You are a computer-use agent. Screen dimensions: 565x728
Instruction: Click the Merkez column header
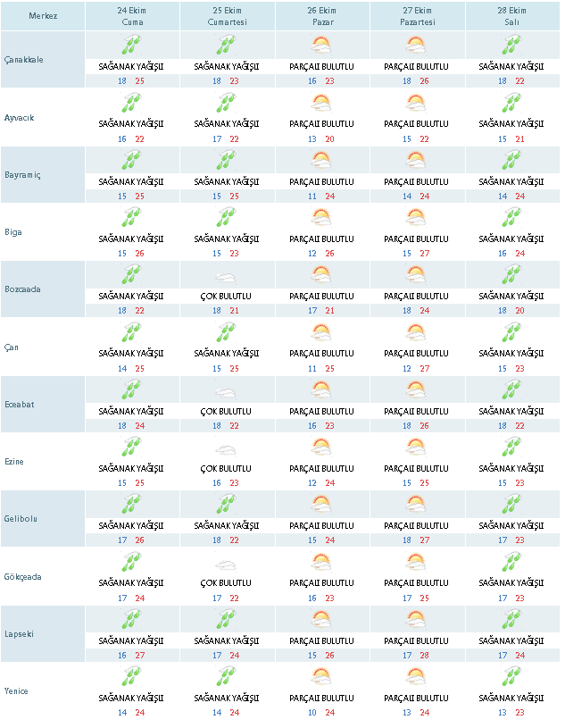pos(43,16)
